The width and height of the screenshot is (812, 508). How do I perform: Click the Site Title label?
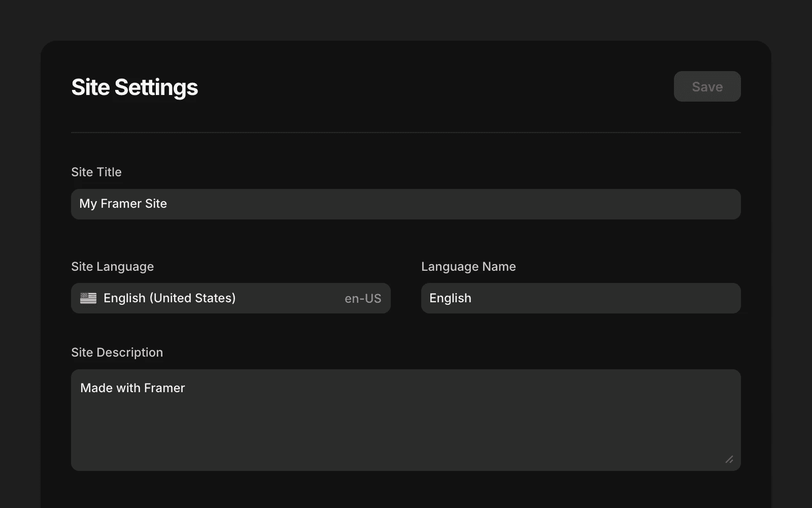[96, 172]
